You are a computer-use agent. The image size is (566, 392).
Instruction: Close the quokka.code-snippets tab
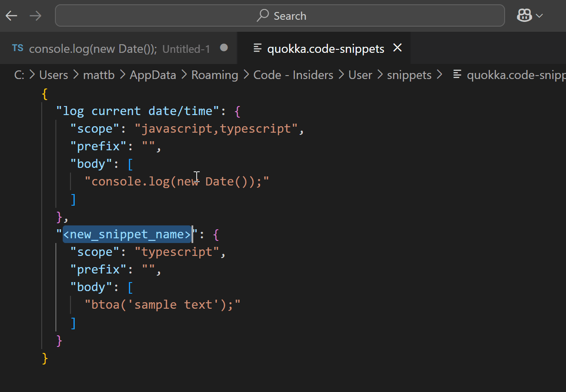pyautogui.click(x=398, y=48)
